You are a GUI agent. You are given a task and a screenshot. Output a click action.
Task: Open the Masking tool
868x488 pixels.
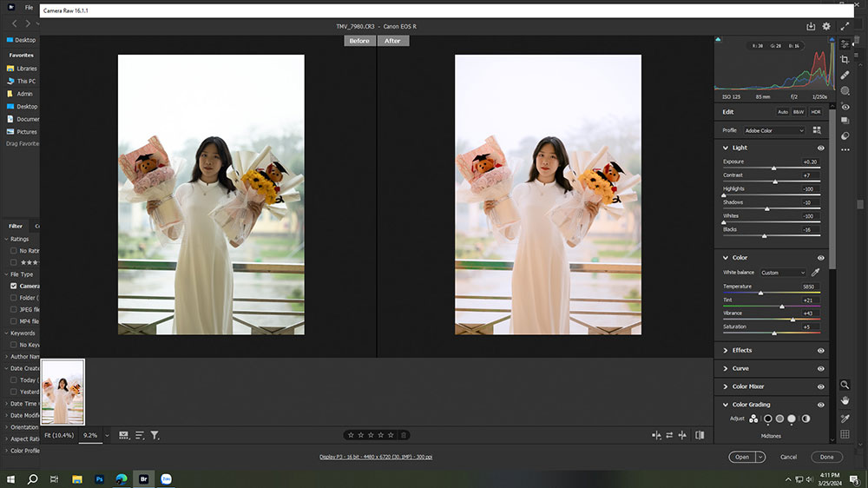pyautogui.click(x=845, y=90)
